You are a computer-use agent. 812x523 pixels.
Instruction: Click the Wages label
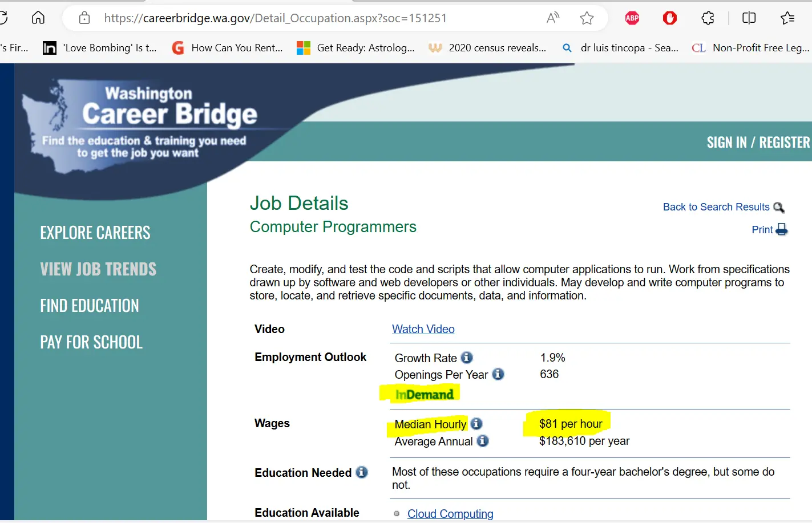click(272, 423)
